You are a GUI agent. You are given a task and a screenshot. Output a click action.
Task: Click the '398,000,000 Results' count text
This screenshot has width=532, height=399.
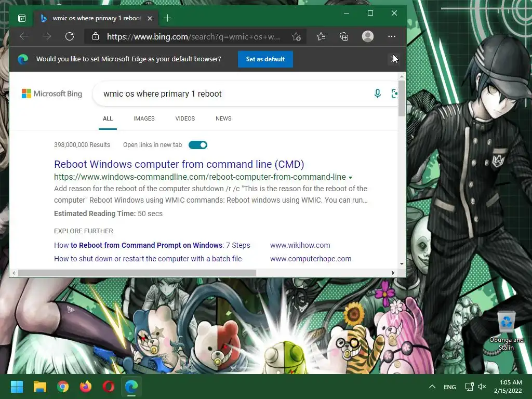[x=82, y=145]
